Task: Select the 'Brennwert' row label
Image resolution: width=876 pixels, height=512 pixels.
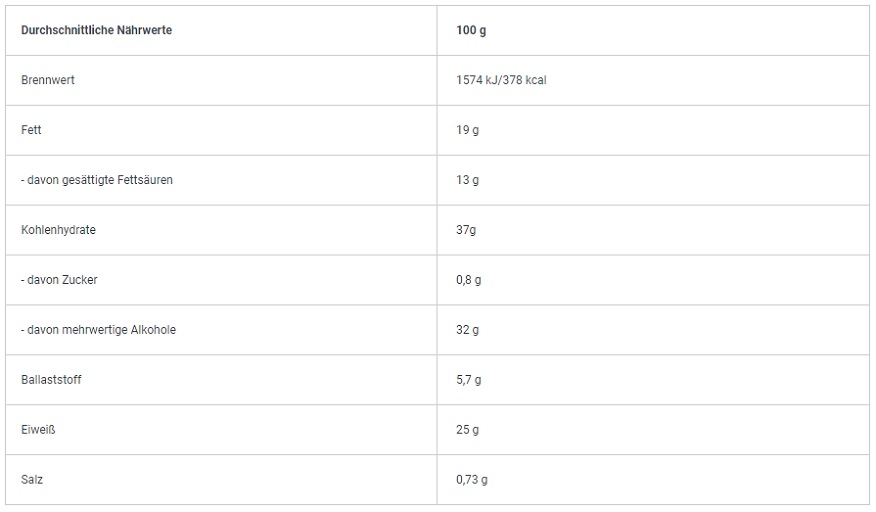Action: pos(48,80)
